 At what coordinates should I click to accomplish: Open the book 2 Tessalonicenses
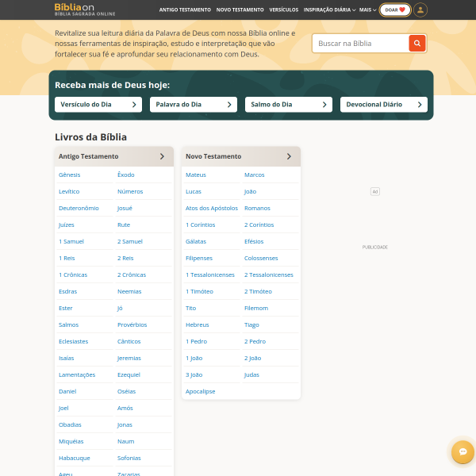269,275
